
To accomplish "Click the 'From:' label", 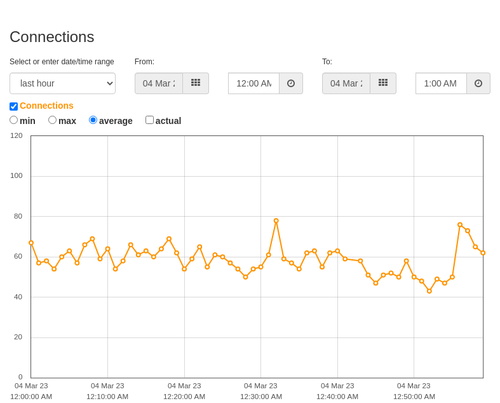I will 144,62.
